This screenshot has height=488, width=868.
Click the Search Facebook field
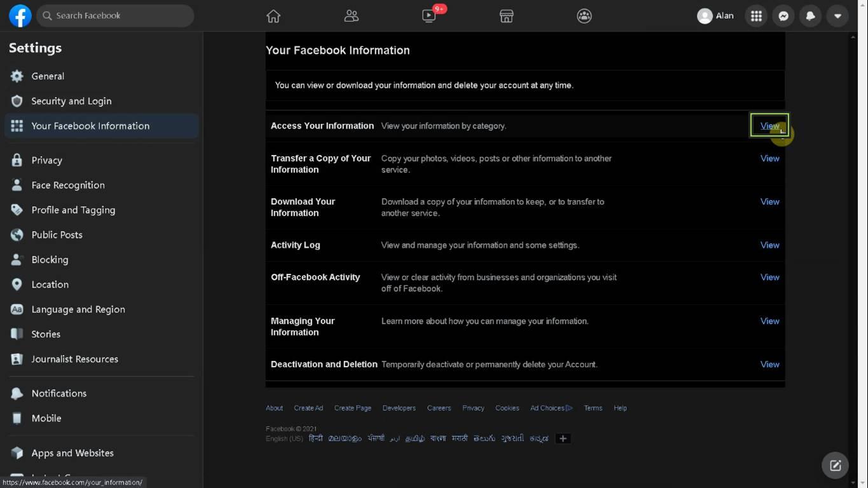[115, 16]
